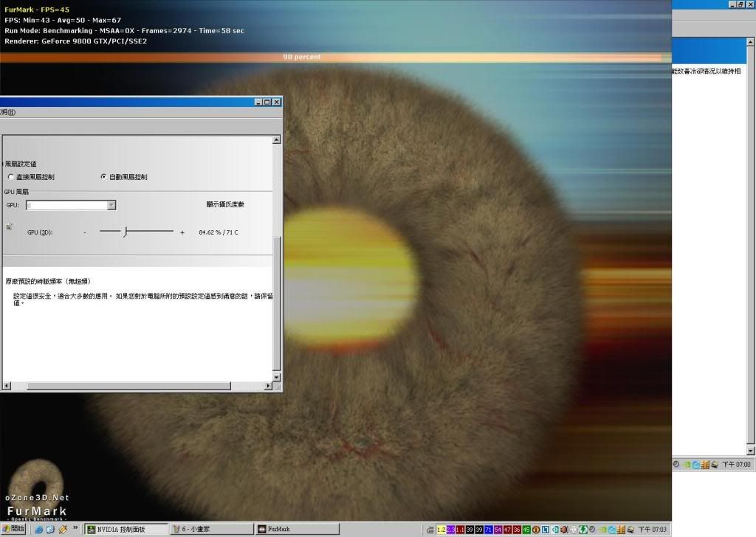Image resolution: width=756 pixels, height=537 pixels.
Task: Expand the quick launch chevron
Action: point(75,529)
